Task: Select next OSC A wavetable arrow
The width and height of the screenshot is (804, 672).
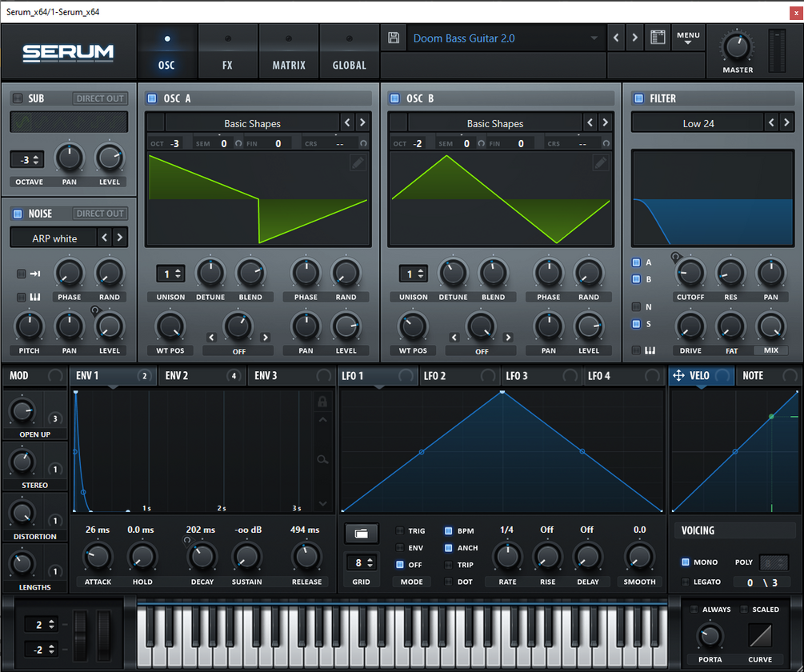Action: click(x=362, y=122)
